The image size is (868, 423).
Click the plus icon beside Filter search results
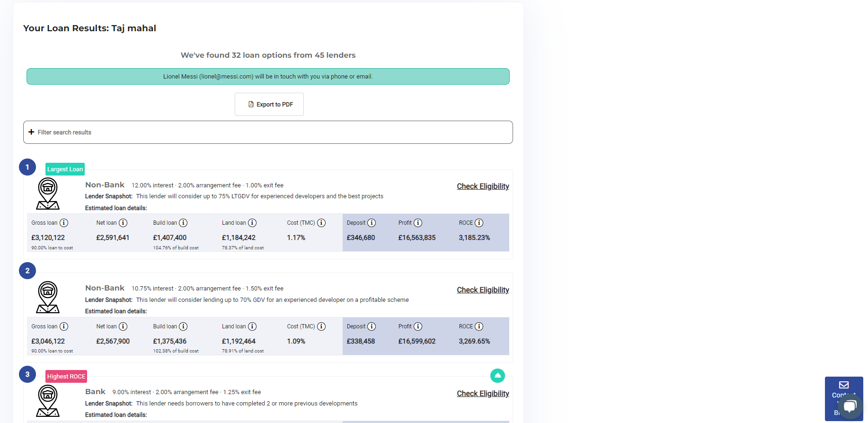31,132
